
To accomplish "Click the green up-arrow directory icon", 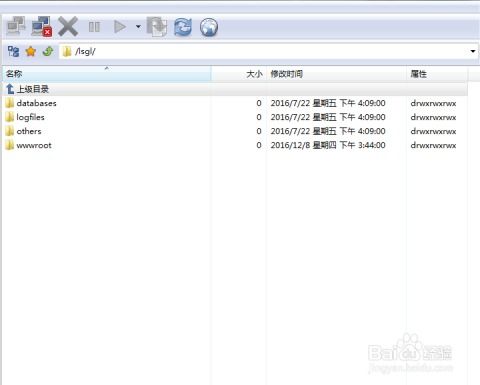I will pos(48,51).
